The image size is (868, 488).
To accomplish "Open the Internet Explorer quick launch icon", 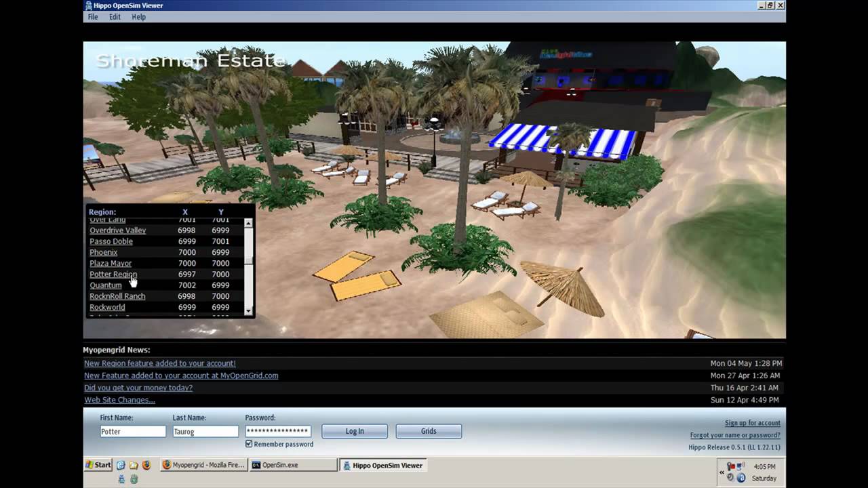I will coord(121,465).
